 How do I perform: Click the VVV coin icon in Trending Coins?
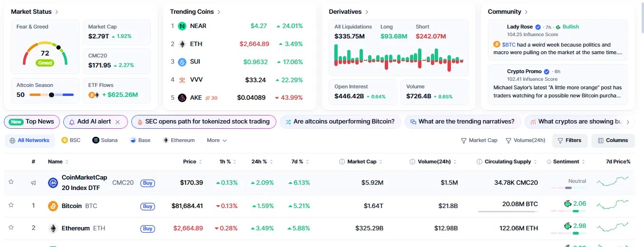(182, 80)
